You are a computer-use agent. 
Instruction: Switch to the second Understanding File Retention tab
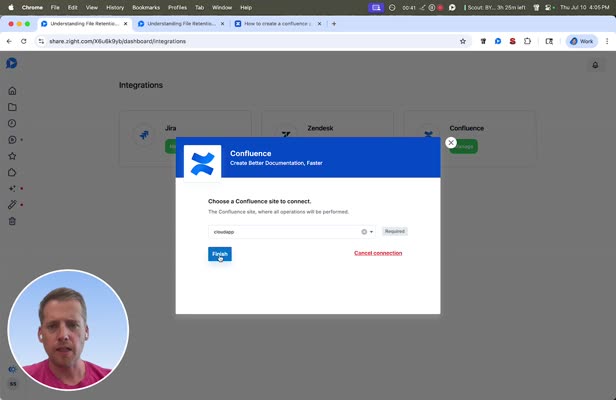pyautogui.click(x=181, y=24)
